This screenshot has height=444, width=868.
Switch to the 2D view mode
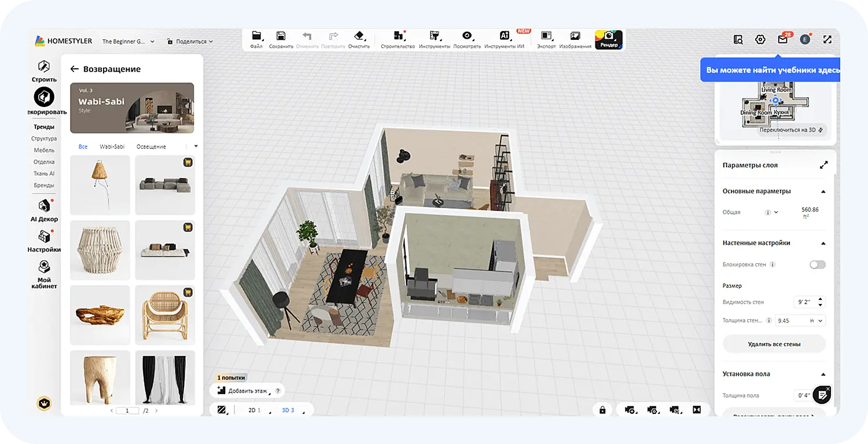[252, 410]
